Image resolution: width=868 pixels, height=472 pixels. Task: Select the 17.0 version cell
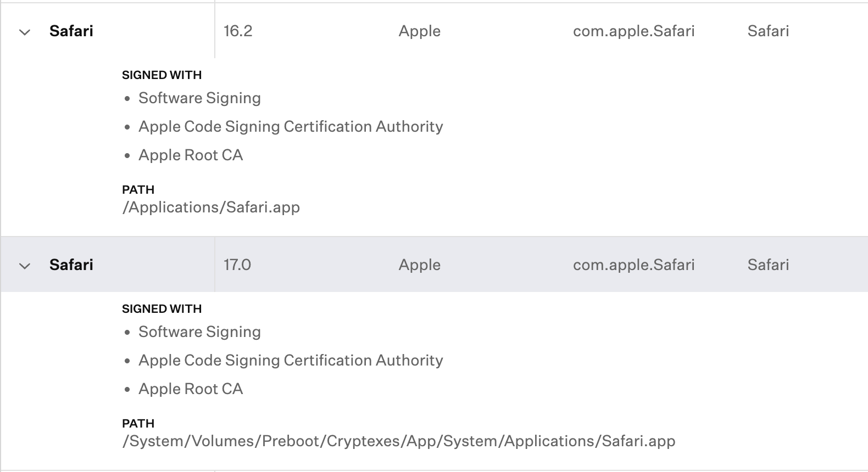237,265
